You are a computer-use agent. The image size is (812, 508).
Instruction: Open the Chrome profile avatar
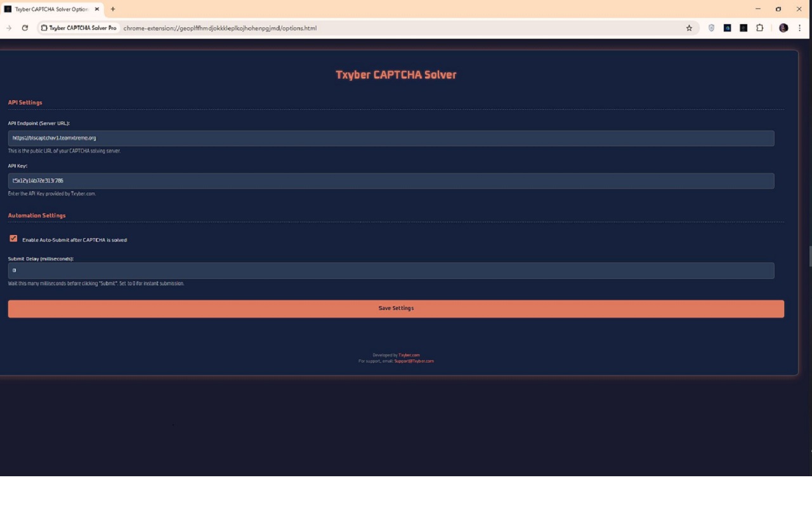click(783, 28)
